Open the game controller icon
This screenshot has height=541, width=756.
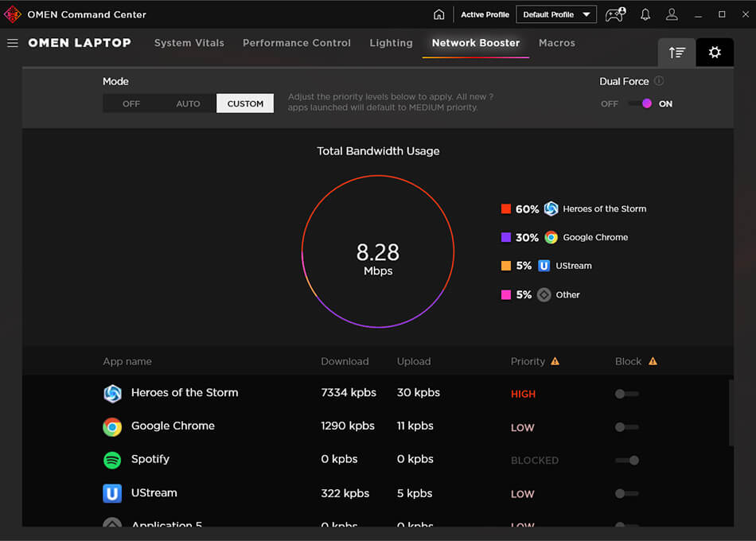[x=615, y=14]
